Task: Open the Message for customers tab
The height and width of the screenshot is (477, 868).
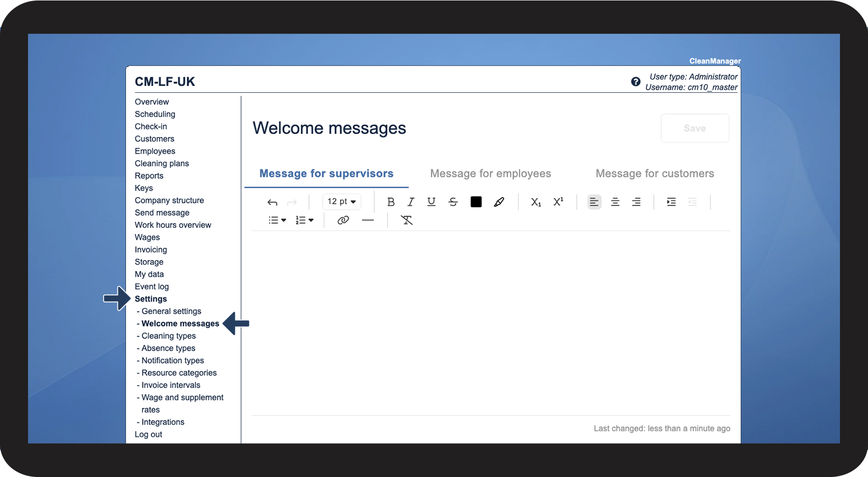Action: tap(655, 173)
